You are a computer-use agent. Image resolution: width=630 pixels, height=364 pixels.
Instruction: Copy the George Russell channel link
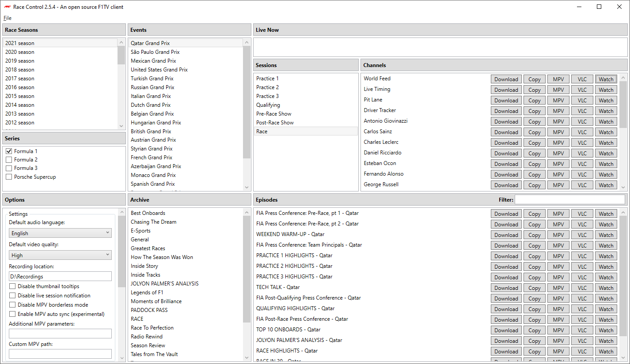pyautogui.click(x=535, y=185)
